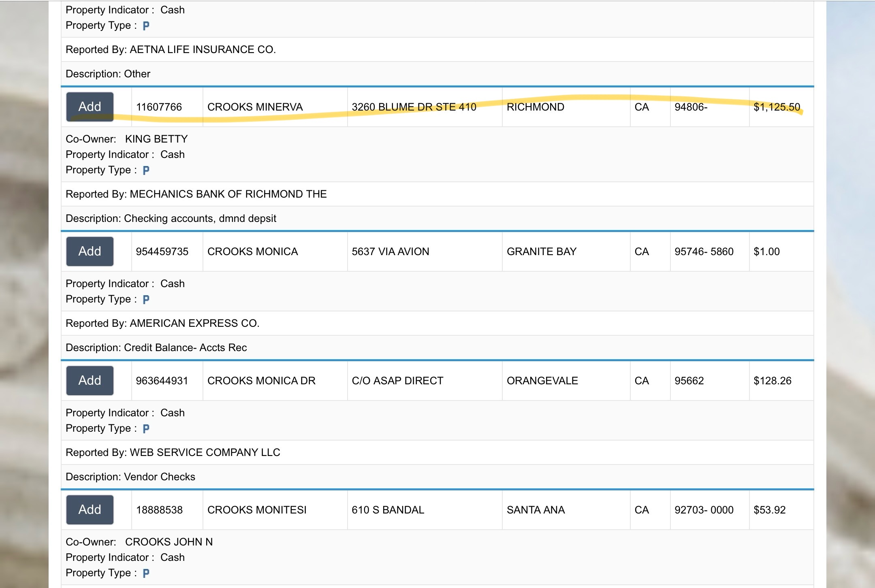Click address 5637 VIA AVION
875x588 pixels.
[x=391, y=251]
